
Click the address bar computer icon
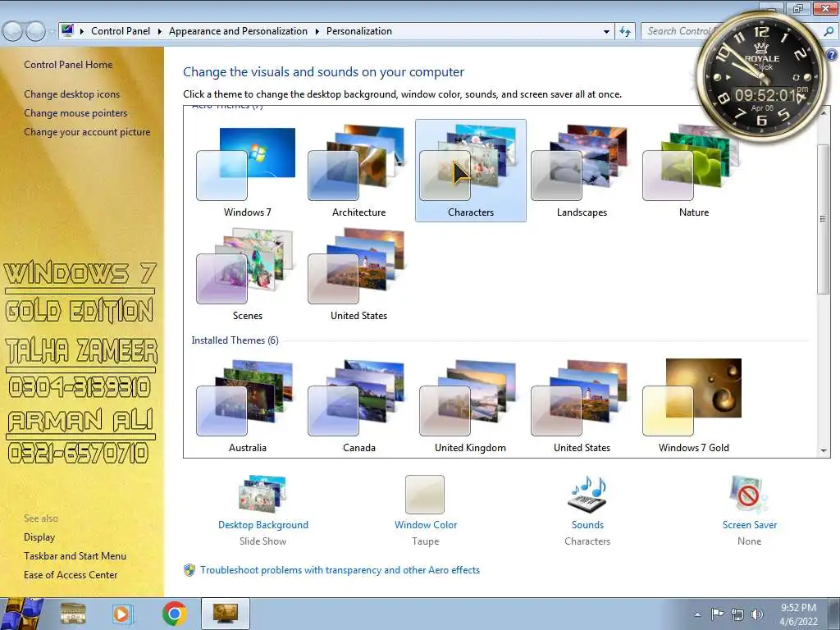tap(67, 31)
